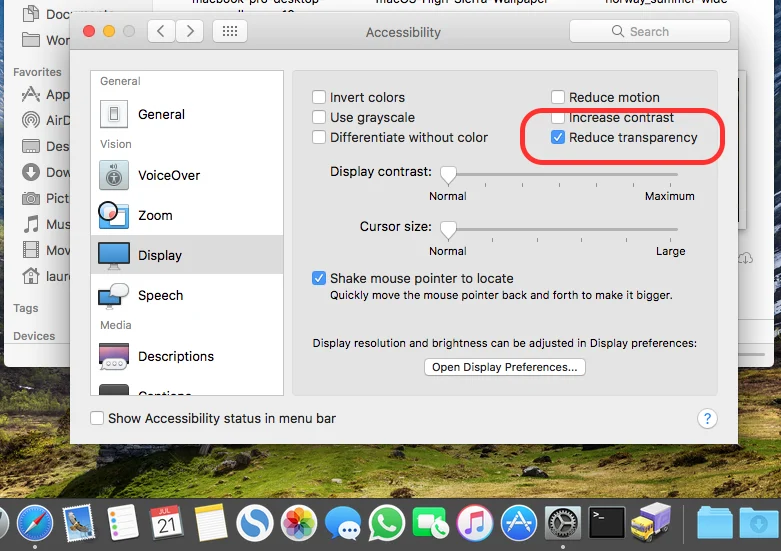Launch the Mail app in Dock
This screenshot has height=551, width=781.
78,523
